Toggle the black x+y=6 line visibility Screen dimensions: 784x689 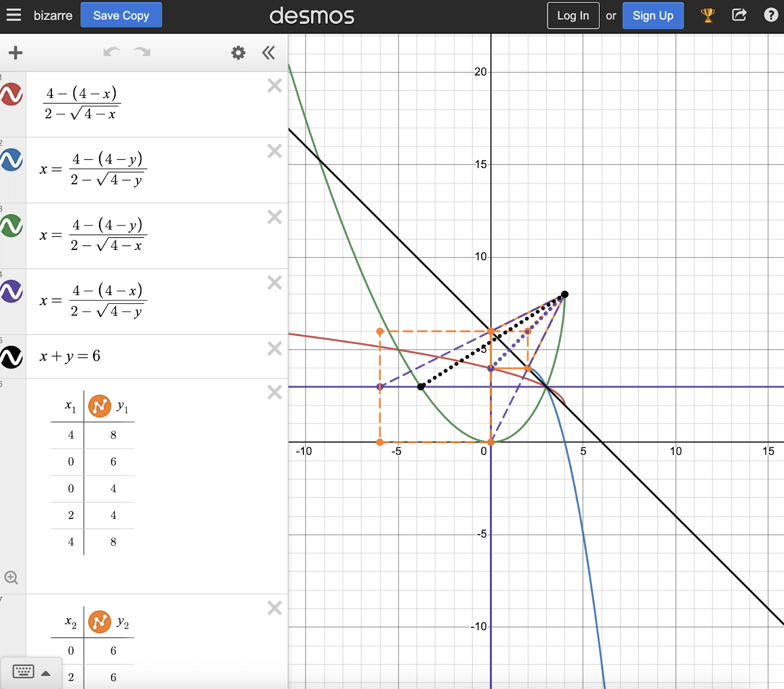(12, 357)
